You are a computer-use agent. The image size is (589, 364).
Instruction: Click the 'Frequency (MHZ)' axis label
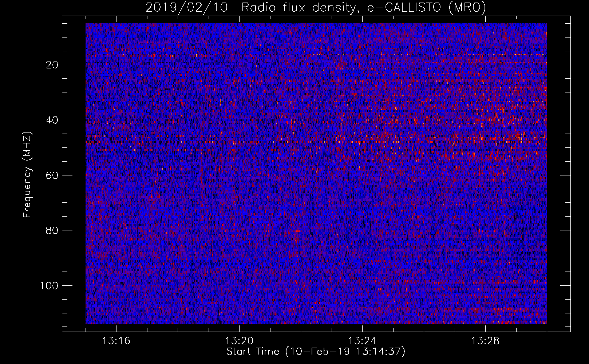(28, 175)
